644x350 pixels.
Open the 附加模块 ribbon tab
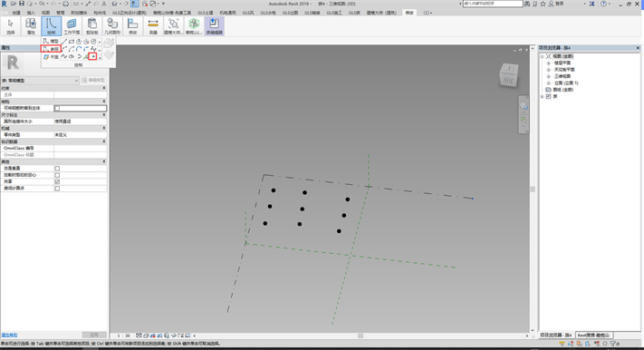[79, 13]
